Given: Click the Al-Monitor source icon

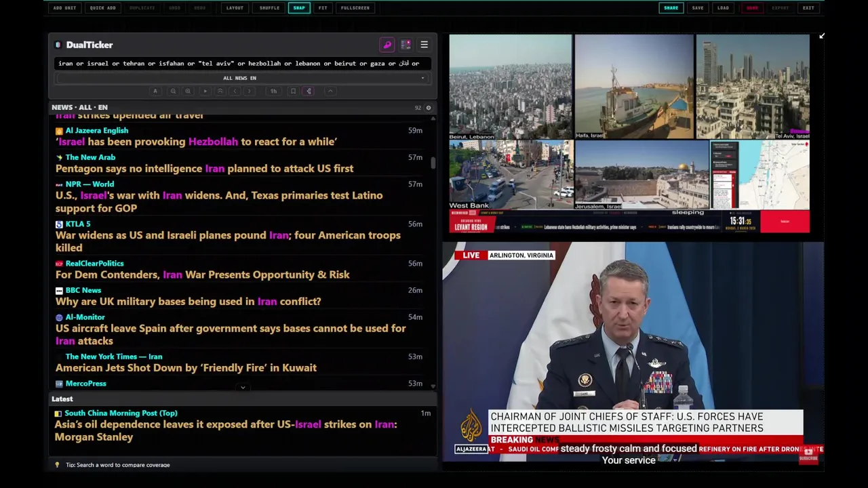Looking at the screenshot, I should click(59, 317).
